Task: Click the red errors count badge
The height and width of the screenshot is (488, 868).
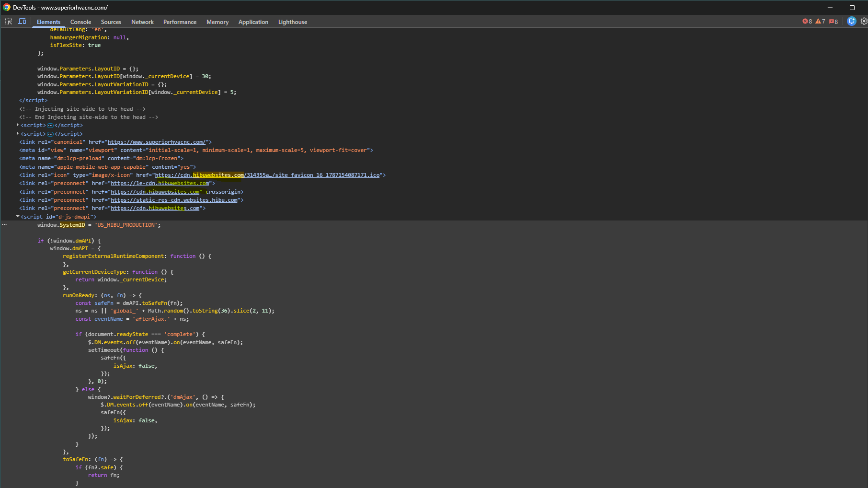Action: (x=807, y=22)
